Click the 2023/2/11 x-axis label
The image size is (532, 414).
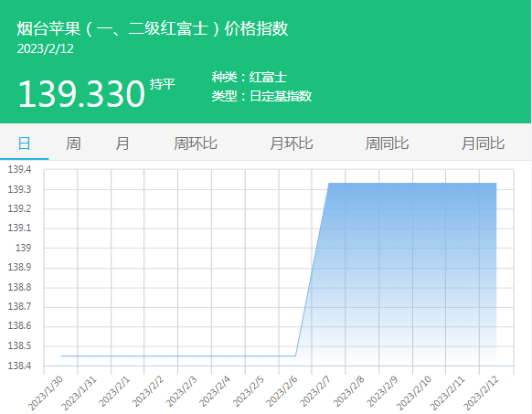point(448,393)
